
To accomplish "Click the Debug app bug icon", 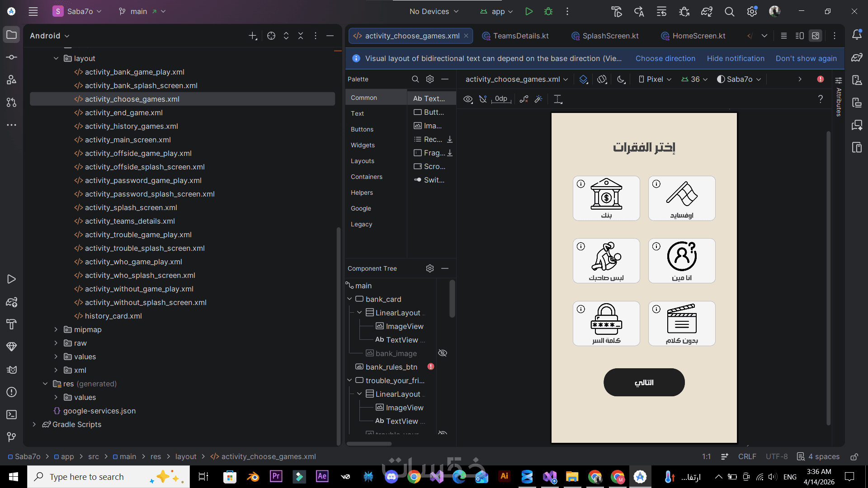I will [x=548, y=11].
